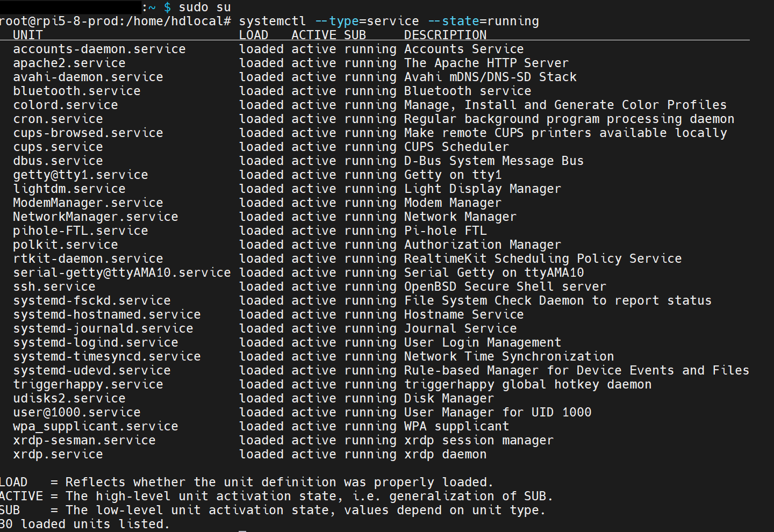Select the wpa_supplicant.service entry

click(x=95, y=426)
